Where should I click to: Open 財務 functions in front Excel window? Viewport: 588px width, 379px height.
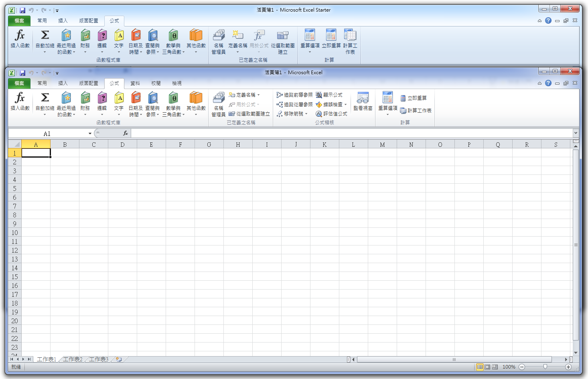point(85,104)
